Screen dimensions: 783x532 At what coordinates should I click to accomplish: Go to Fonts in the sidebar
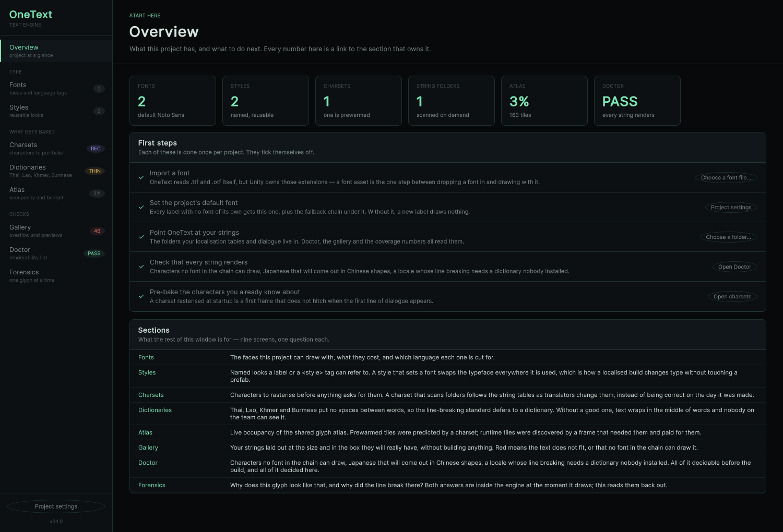[x=56, y=88]
